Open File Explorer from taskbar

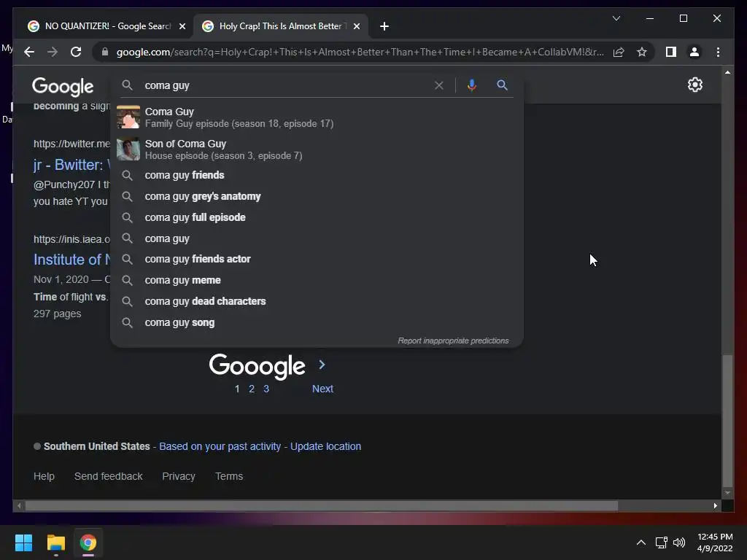point(55,542)
